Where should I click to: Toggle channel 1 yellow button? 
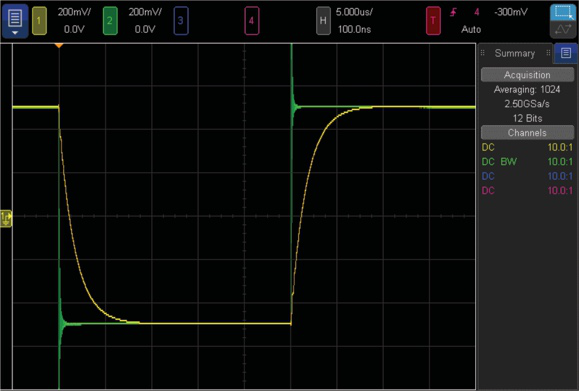(x=39, y=21)
